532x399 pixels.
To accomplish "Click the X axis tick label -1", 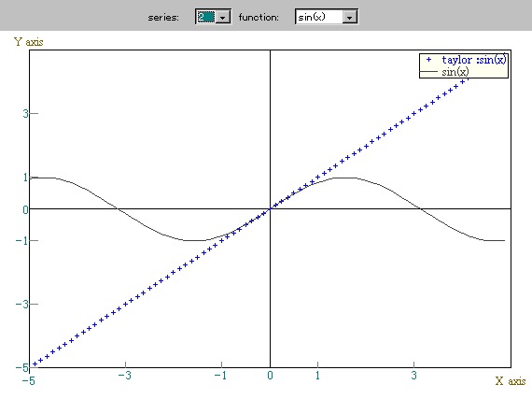I will pyautogui.click(x=220, y=376).
